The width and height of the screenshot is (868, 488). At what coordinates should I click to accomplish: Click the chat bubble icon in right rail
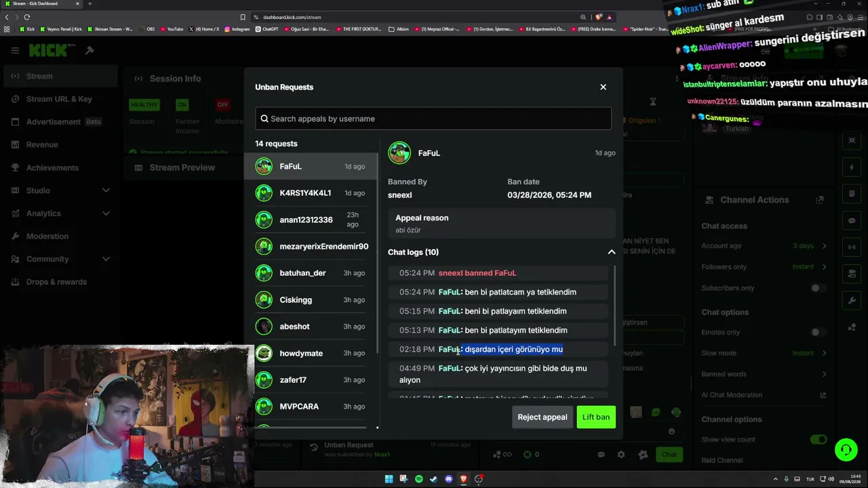(x=852, y=221)
